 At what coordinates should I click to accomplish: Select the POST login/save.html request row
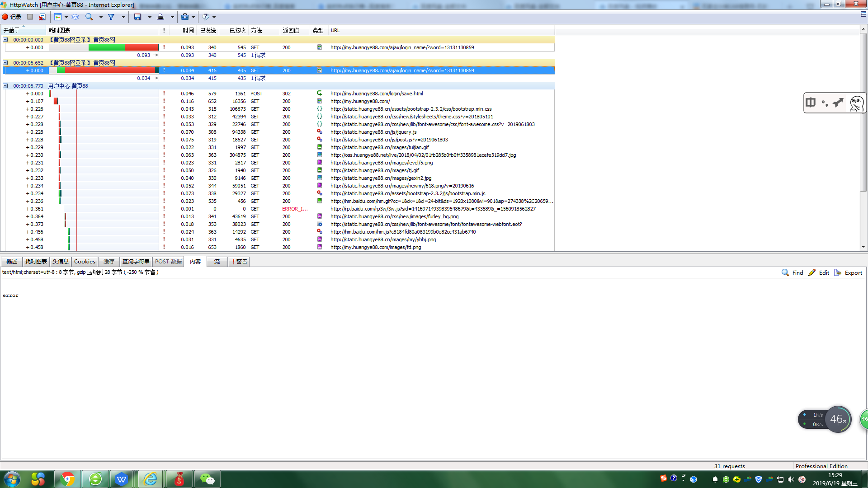coord(376,94)
